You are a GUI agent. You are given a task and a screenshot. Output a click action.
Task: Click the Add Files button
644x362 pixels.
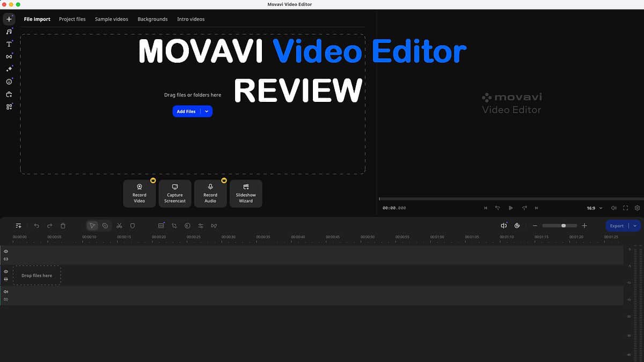tap(186, 111)
